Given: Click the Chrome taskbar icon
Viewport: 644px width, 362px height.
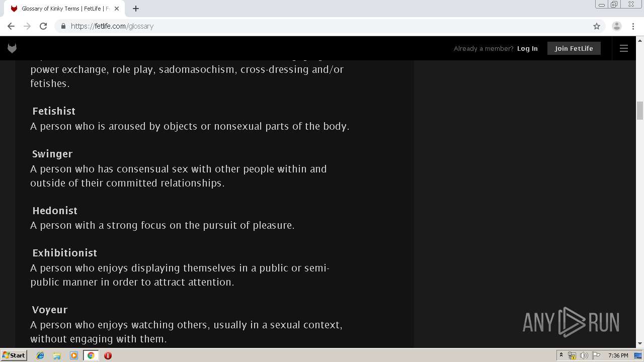Looking at the screenshot, I should (91, 355).
